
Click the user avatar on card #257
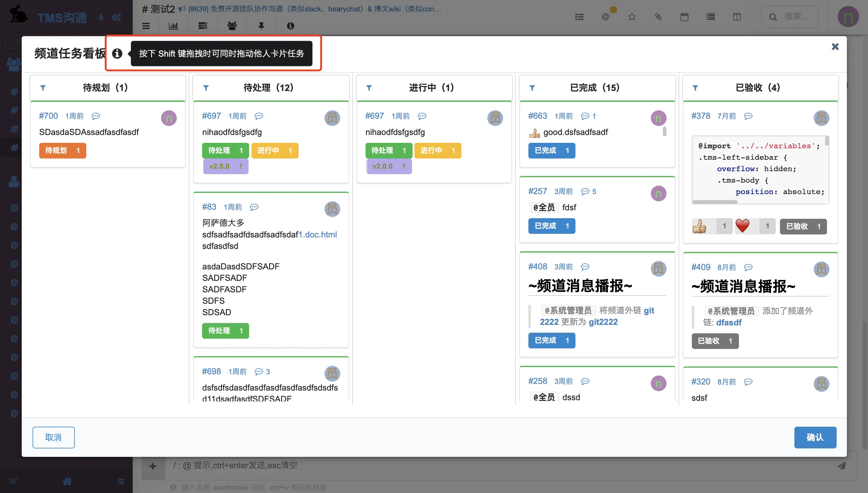point(658,194)
